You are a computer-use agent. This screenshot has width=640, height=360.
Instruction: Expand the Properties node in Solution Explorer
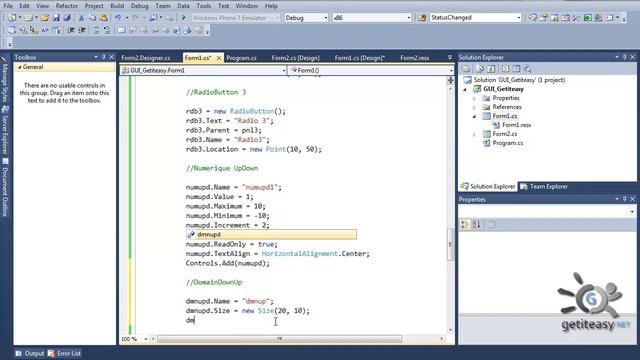coord(474,98)
